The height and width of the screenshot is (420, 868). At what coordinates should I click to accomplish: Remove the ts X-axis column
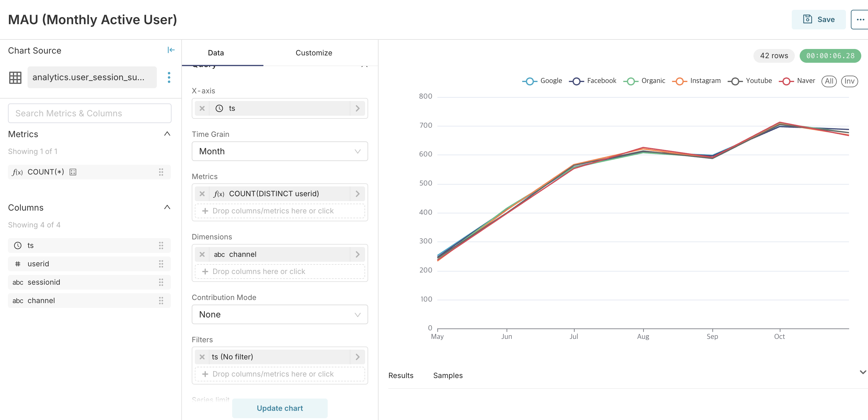pyautogui.click(x=202, y=108)
